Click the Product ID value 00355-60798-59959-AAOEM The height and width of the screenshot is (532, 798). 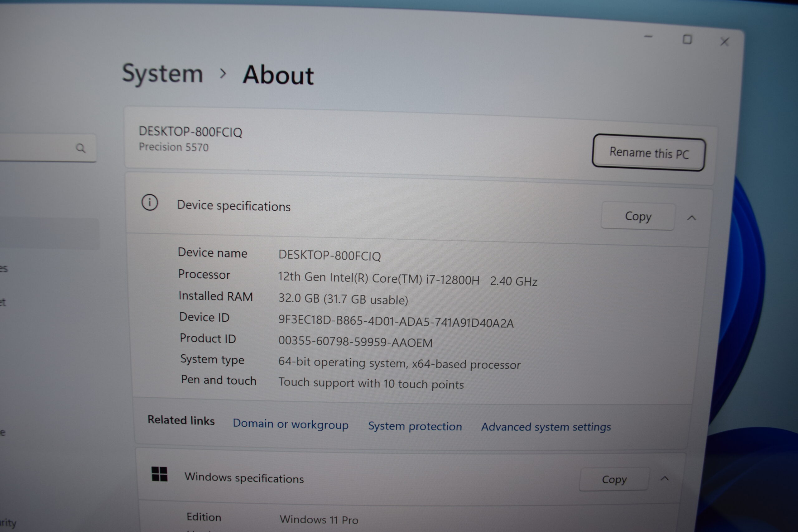click(x=355, y=341)
